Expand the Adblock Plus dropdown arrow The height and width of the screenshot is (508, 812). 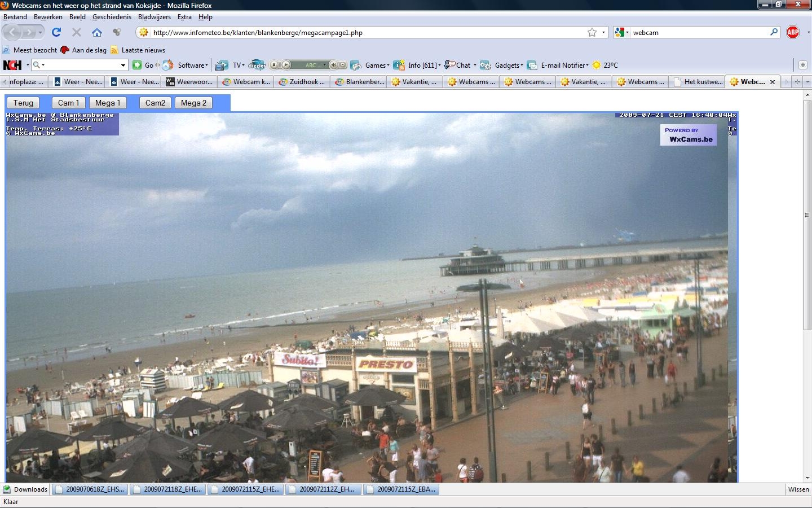tap(808, 32)
